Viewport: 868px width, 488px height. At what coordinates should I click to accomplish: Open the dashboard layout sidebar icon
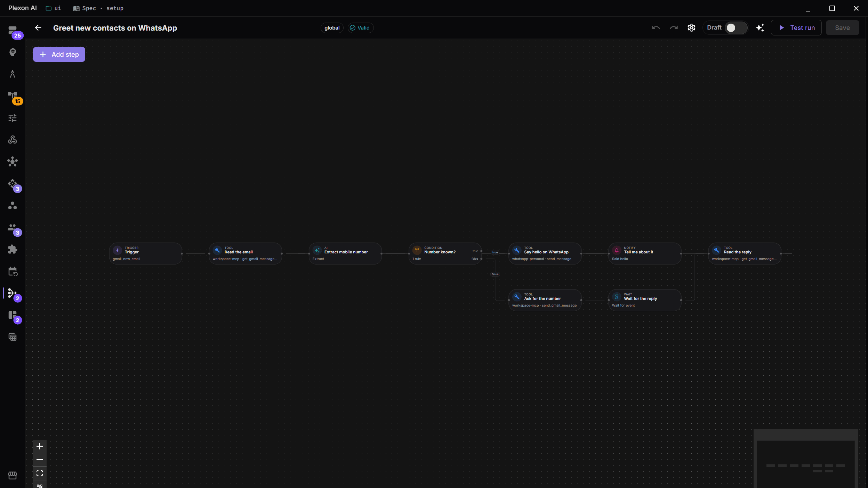pyautogui.click(x=13, y=315)
